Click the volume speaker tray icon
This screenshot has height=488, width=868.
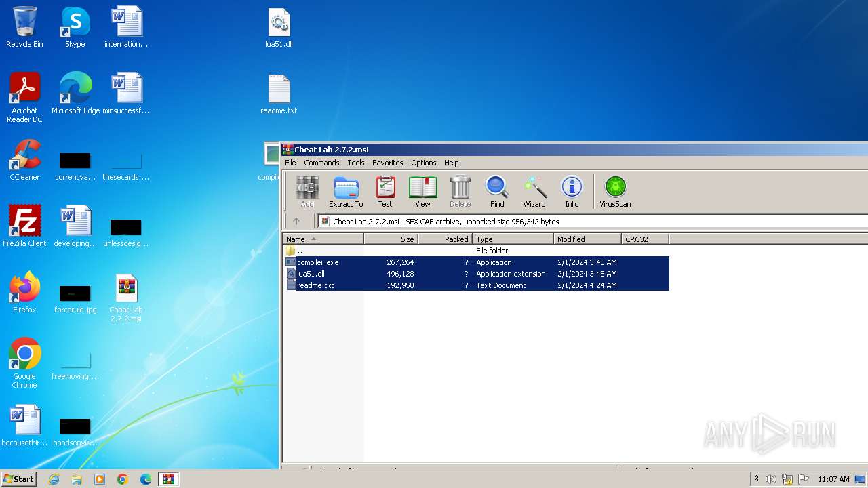[771, 479]
